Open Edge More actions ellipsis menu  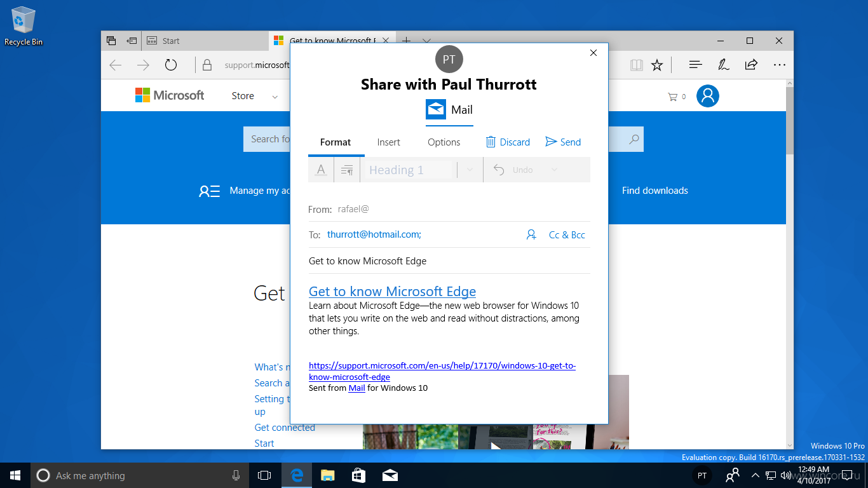tap(780, 65)
